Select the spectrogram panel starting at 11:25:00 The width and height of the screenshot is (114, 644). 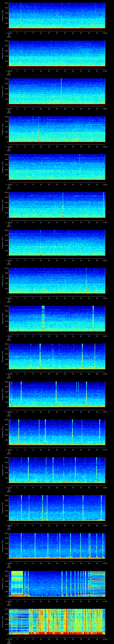pyautogui.click(x=57, y=16)
